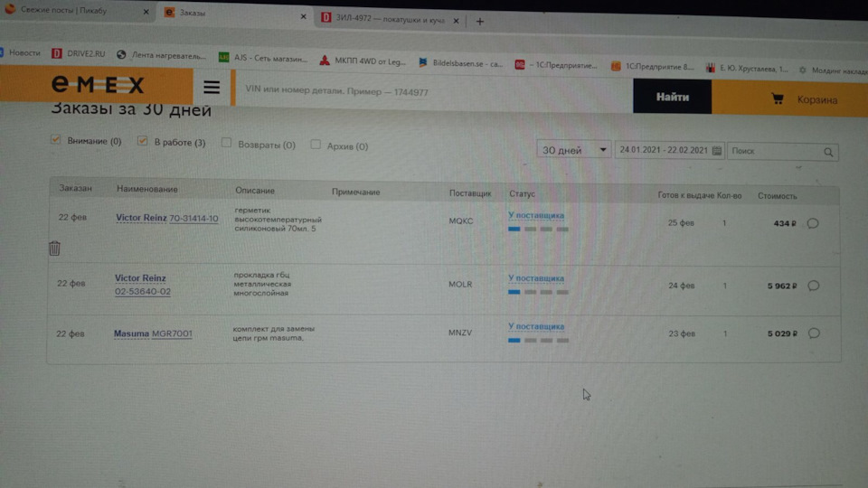Screen dimensions: 868x488
Task: Open the Лента нагреватель bookmark
Action: tap(162, 55)
